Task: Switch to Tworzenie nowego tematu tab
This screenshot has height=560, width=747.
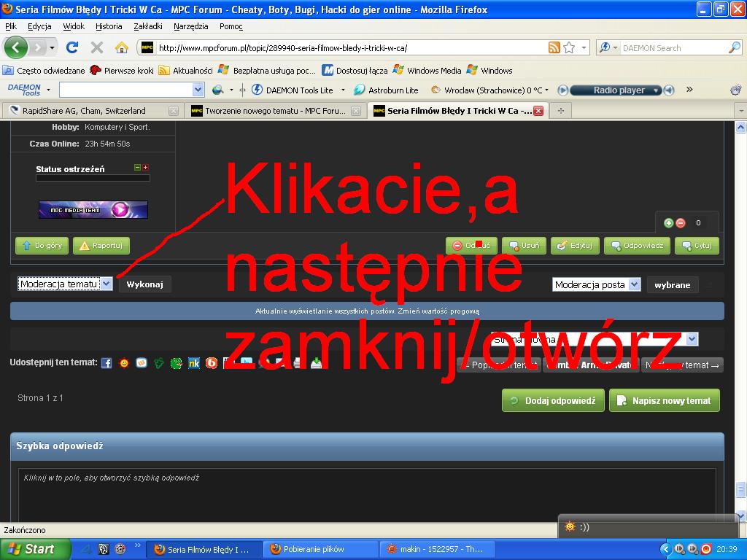Action: (275, 111)
